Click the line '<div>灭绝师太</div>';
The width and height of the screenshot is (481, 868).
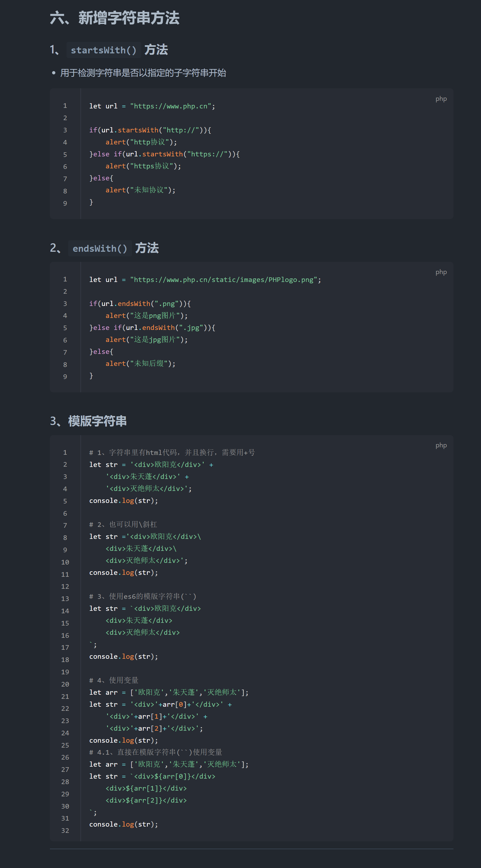click(148, 488)
